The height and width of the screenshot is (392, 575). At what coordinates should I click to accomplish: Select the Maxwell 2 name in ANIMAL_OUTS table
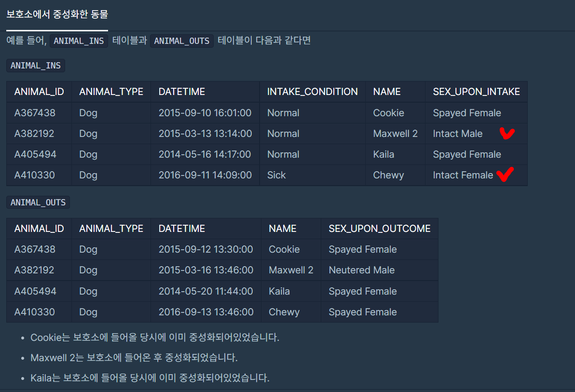291,270
